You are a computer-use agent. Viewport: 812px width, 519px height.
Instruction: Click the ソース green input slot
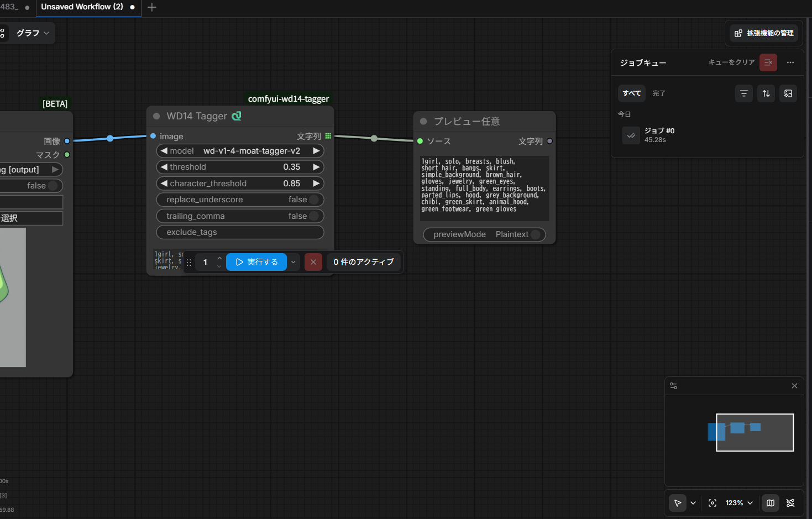[420, 141]
